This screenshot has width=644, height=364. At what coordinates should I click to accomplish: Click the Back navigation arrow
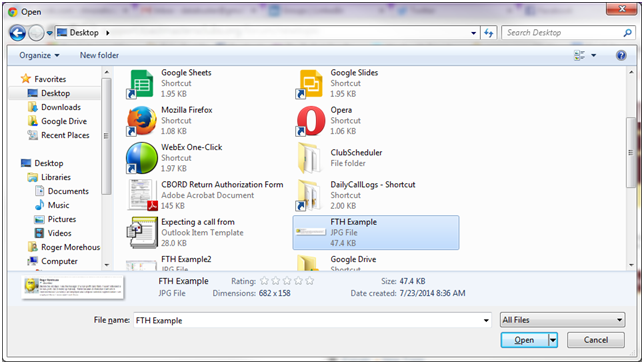pyautogui.click(x=18, y=33)
